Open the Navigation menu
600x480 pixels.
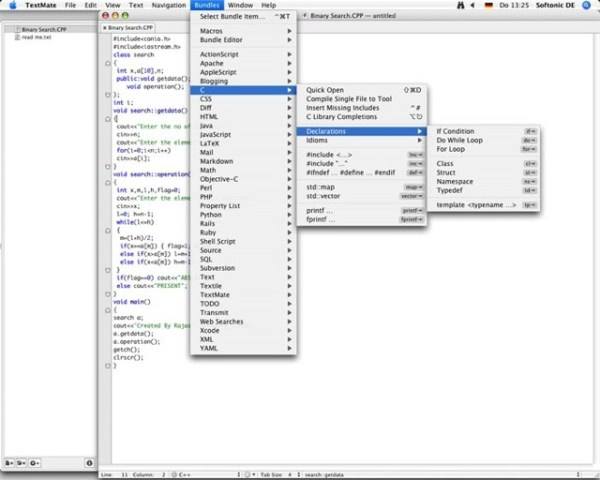coord(169,5)
